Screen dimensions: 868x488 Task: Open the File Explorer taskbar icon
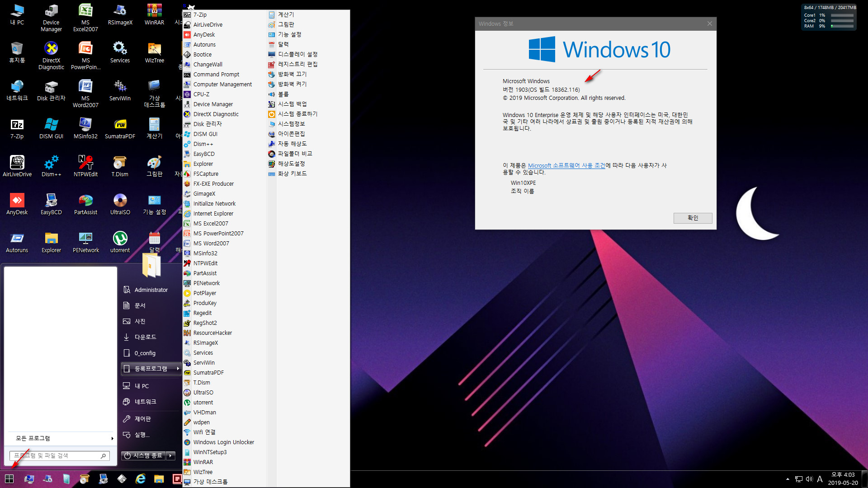[x=159, y=479]
